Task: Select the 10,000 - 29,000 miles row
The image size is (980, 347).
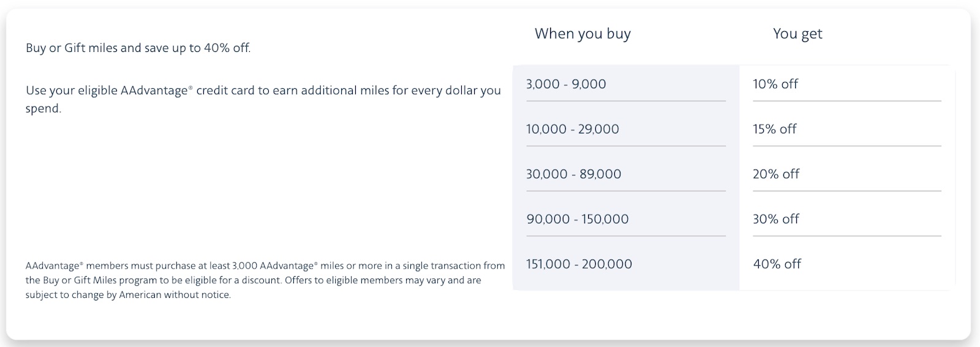Action: (573, 129)
